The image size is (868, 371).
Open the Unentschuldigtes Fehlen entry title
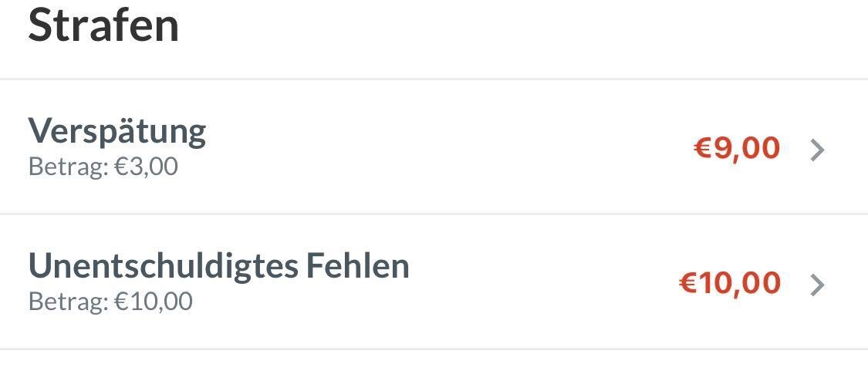[x=218, y=266]
